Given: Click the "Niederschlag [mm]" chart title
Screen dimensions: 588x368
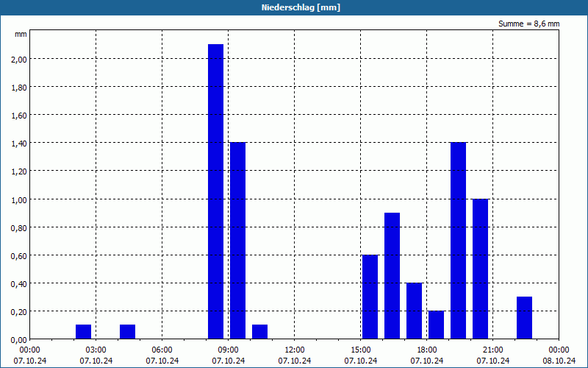Looking at the screenshot, I should pos(301,7).
